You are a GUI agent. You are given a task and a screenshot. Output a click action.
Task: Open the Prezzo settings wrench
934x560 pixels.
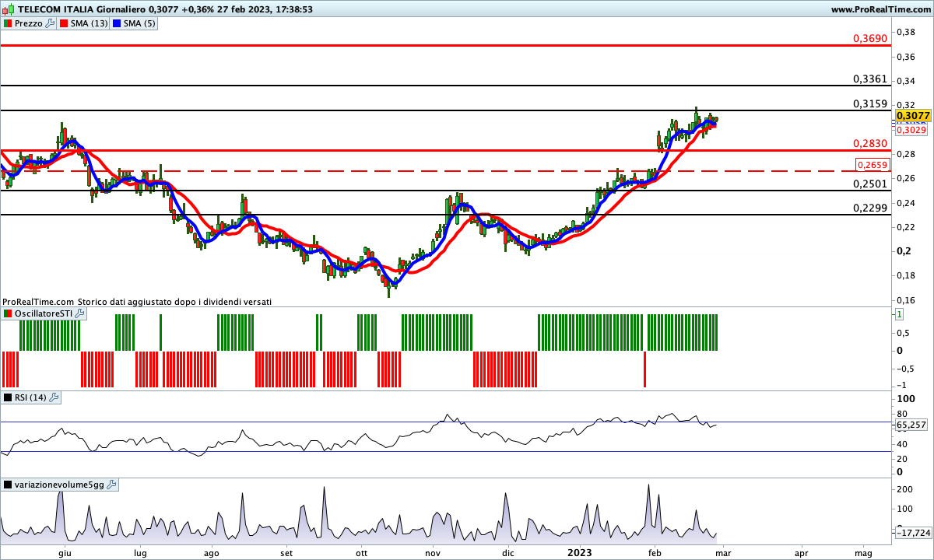[x=51, y=23]
